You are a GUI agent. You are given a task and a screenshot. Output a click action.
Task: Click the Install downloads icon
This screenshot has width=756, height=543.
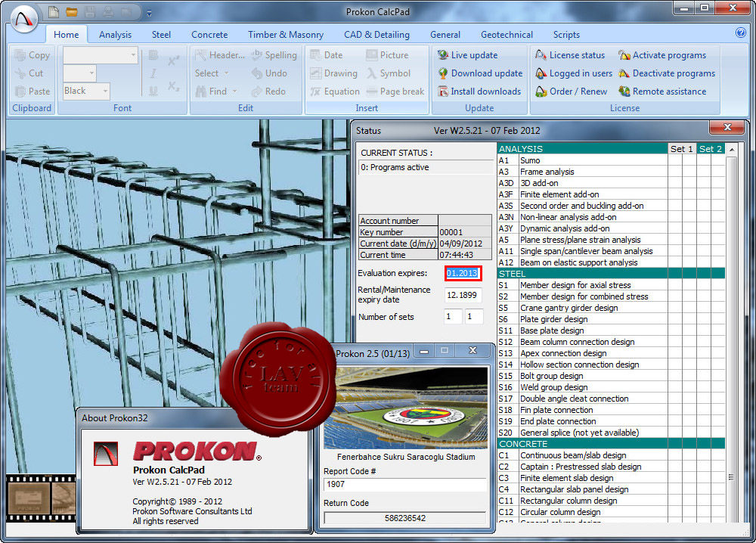coord(442,92)
